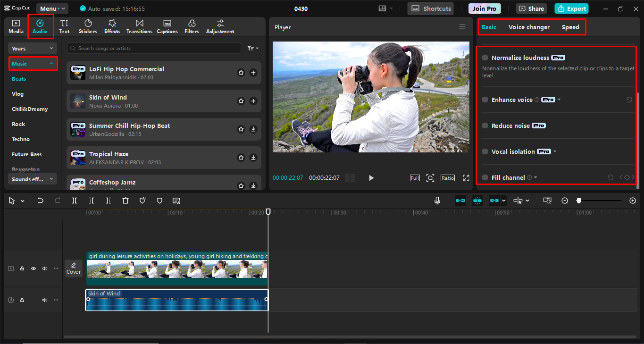The image size is (644, 344).
Task: Favorite the Tropical Haze track
Action: [x=241, y=157]
